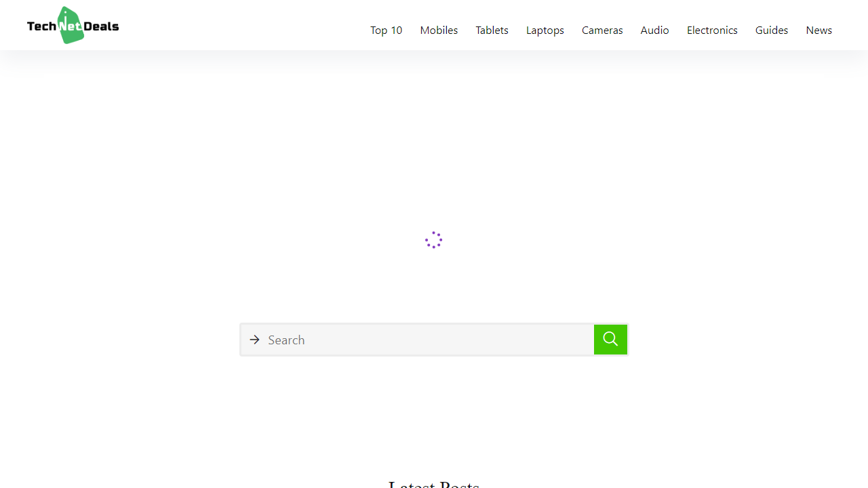Open the News page link

point(818,30)
